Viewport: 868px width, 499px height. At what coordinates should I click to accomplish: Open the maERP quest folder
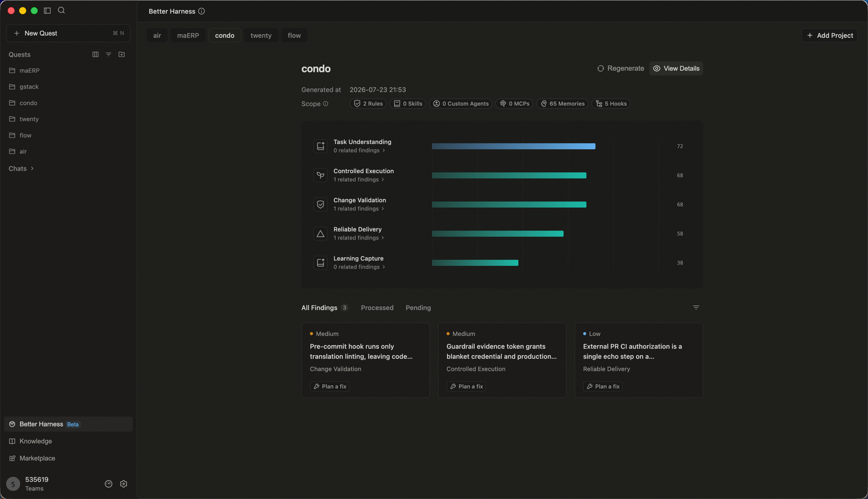click(69, 71)
